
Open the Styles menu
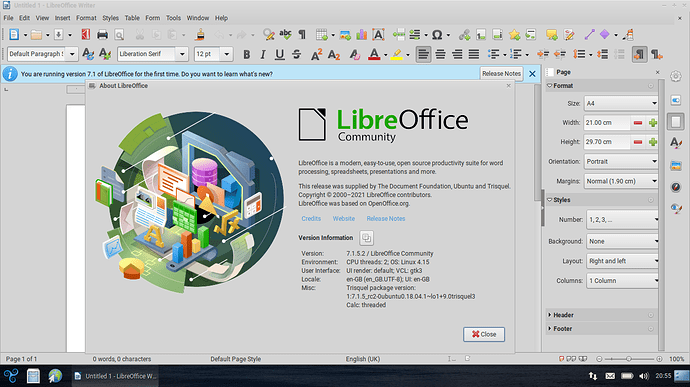[110, 18]
